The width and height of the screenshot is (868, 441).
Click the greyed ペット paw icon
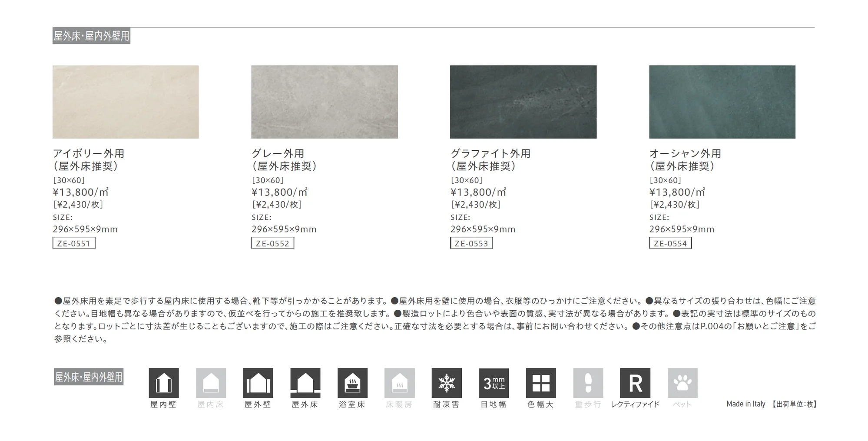[x=682, y=383]
